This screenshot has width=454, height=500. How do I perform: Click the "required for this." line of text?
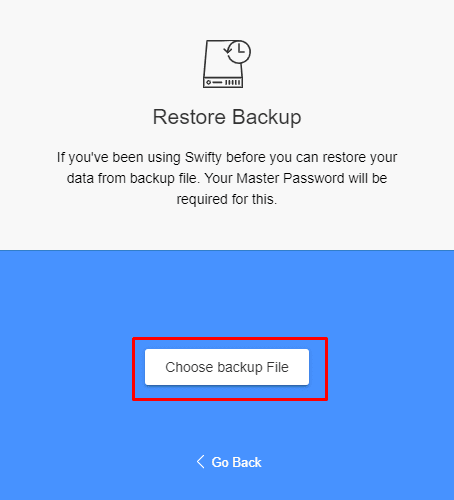(x=227, y=199)
